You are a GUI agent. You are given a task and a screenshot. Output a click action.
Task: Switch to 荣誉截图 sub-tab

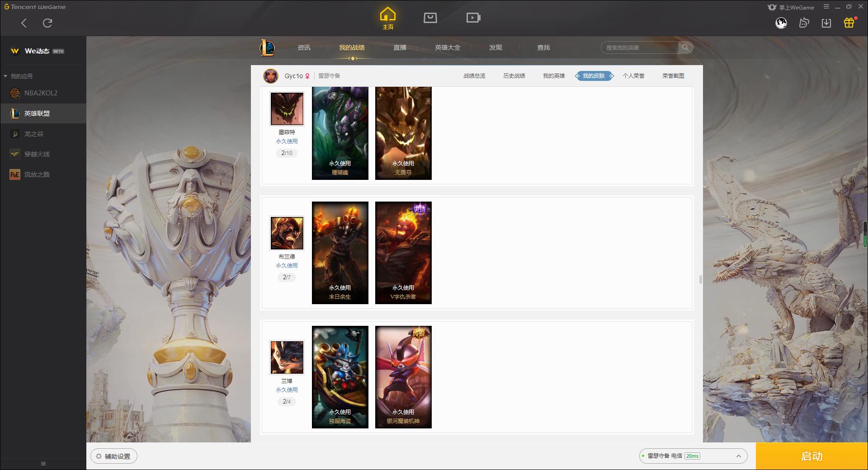pos(673,76)
